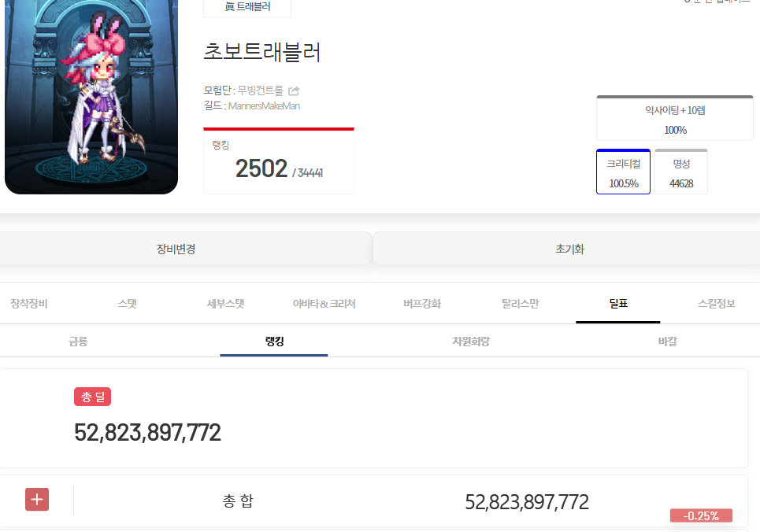Select the 탈리스만 tab
760x532 pixels.
[x=520, y=304]
